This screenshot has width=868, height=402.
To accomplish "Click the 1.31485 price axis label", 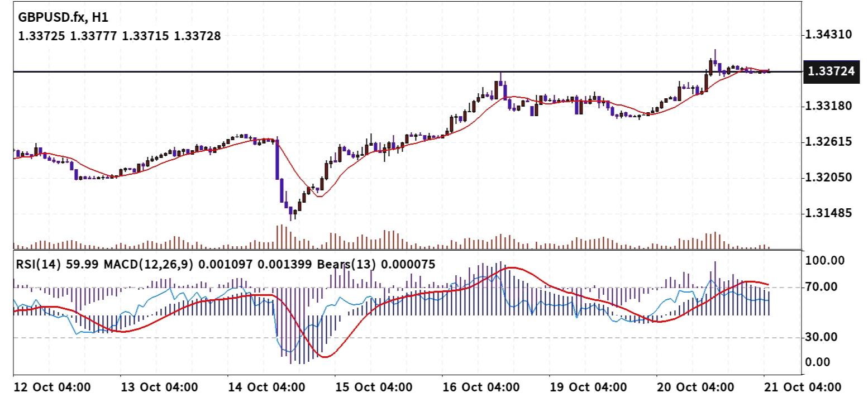I will pos(828,213).
